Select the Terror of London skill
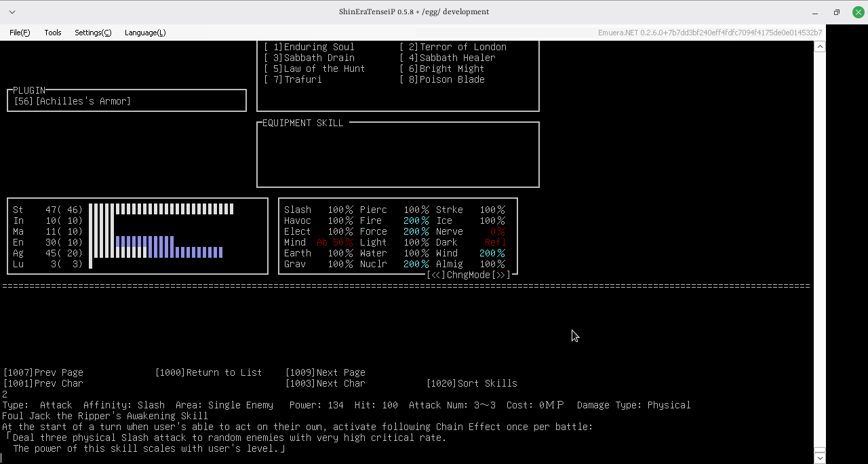Screen dimensions: 868x464 click(x=453, y=47)
